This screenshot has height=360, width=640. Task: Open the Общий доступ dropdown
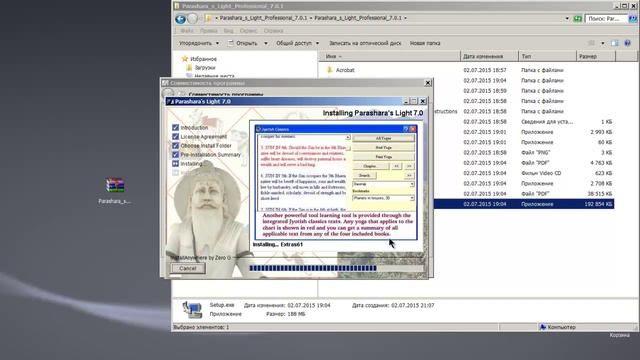(x=298, y=43)
